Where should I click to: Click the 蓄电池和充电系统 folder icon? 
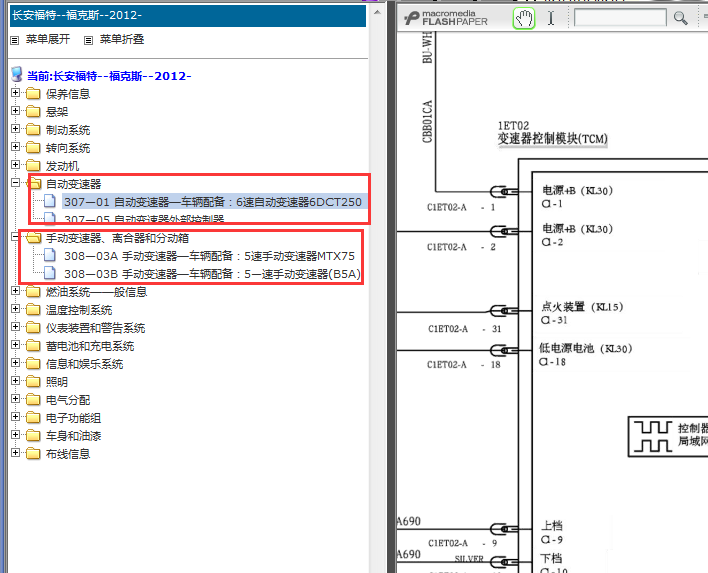[x=33, y=346]
